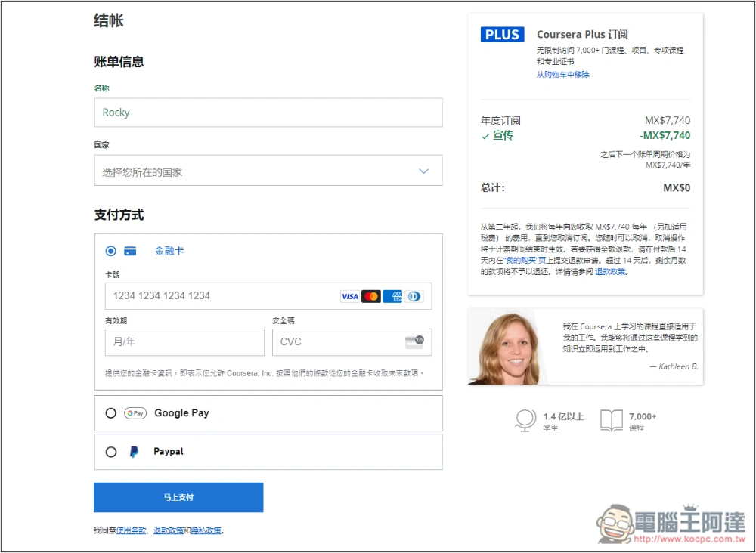Screen dimensions: 756x553
Task: Click the 从购物车中移除 link
Action: pos(563,74)
